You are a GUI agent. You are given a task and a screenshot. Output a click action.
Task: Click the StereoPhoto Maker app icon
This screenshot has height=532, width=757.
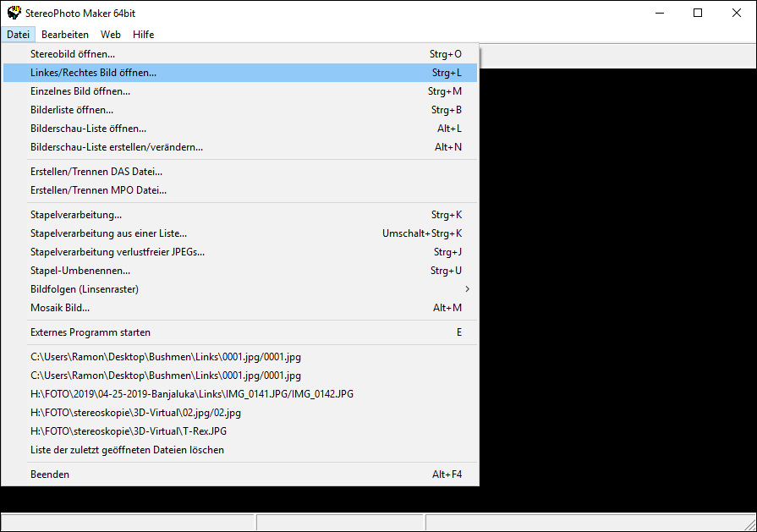coord(14,13)
